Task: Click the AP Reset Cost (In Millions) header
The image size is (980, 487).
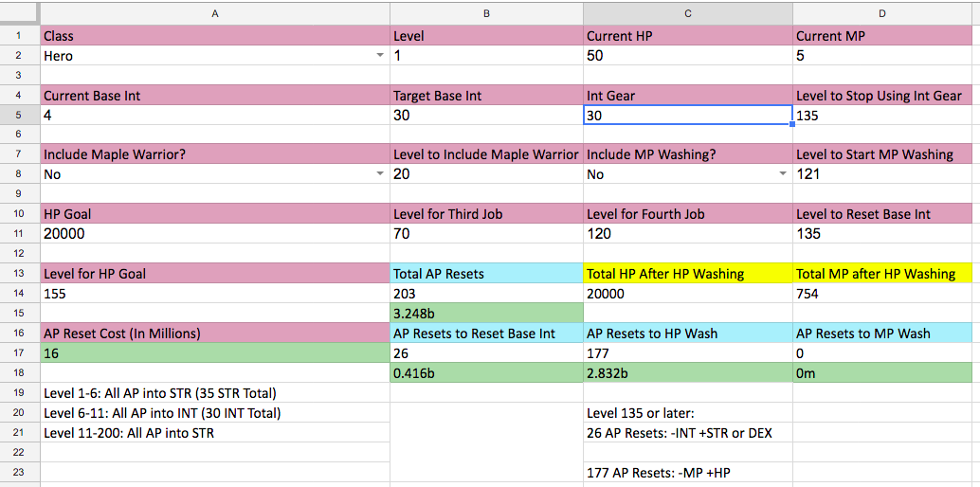Action: (215, 333)
